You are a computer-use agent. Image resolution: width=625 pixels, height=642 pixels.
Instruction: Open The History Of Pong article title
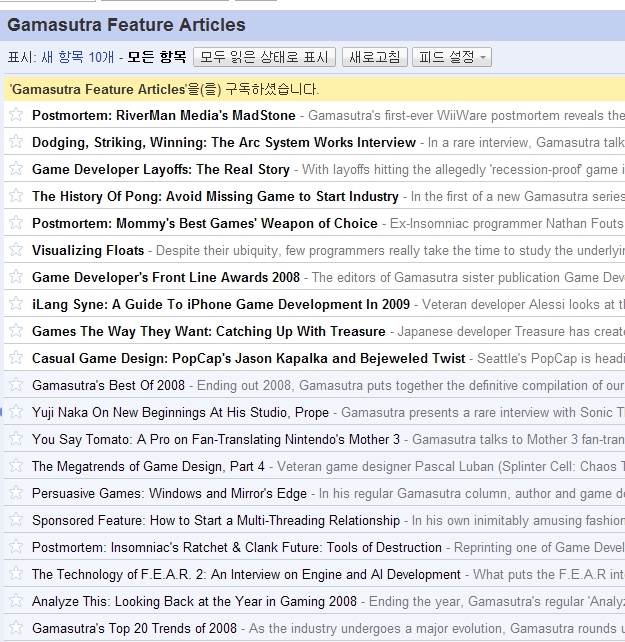pyautogui.click(x=215, y=197)
